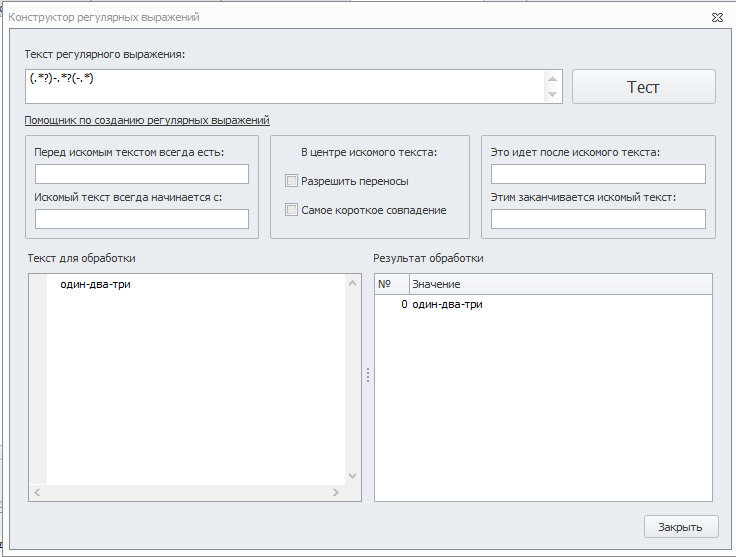
Task: Click the splitter handle between panels
Action: (368, 374)
